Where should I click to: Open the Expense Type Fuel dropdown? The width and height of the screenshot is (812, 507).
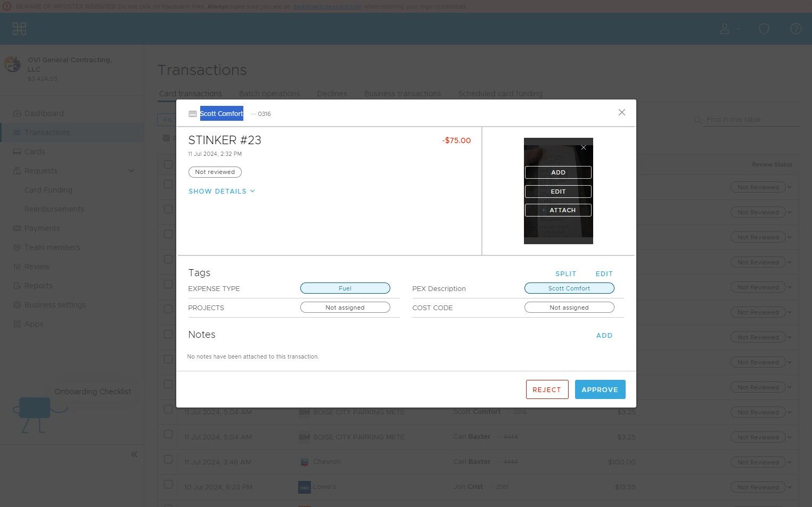[x=345, y=288]
